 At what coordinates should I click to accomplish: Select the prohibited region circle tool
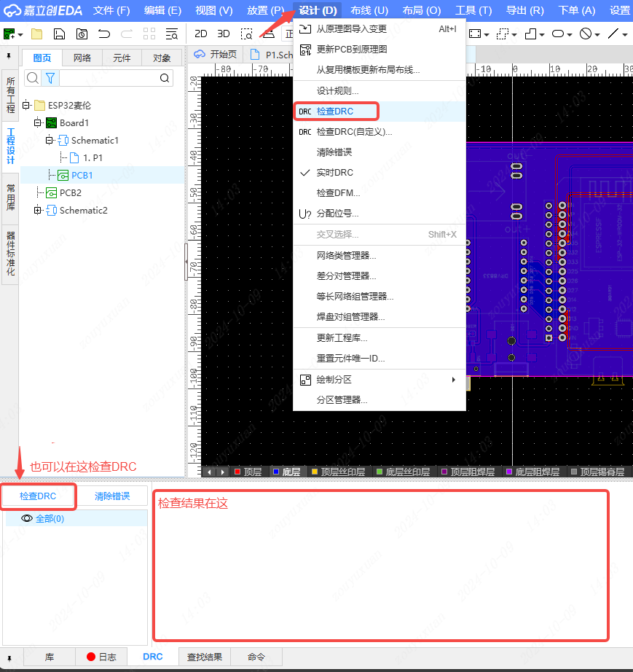point(586,34)
